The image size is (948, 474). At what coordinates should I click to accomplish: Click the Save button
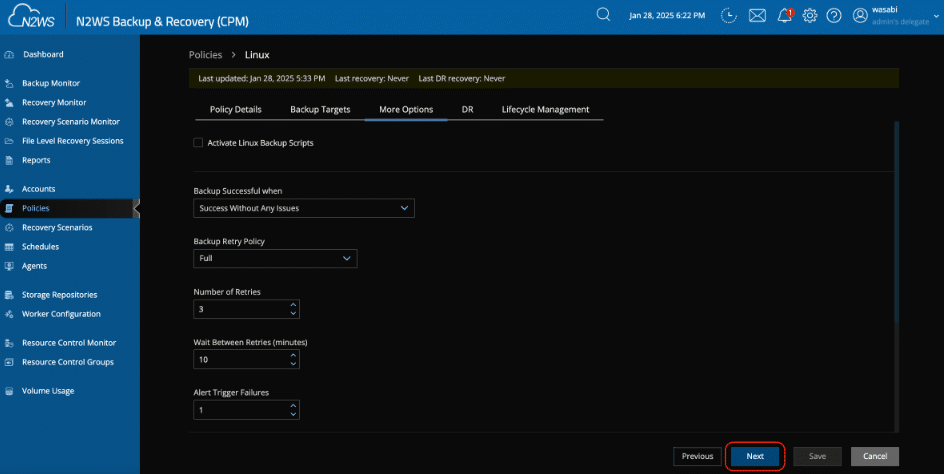tap(817, 456)
